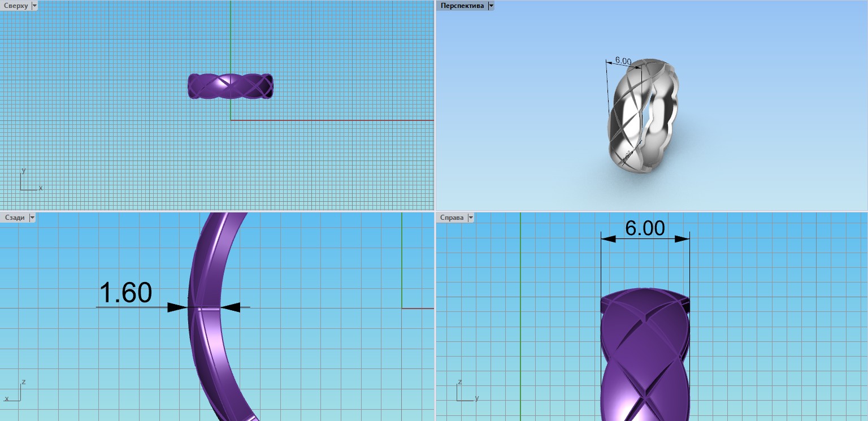Viewport: 868px width, 421px height.
Task: Expand the Справа viewport menu arrow
Action: click(x=471, y=218)
